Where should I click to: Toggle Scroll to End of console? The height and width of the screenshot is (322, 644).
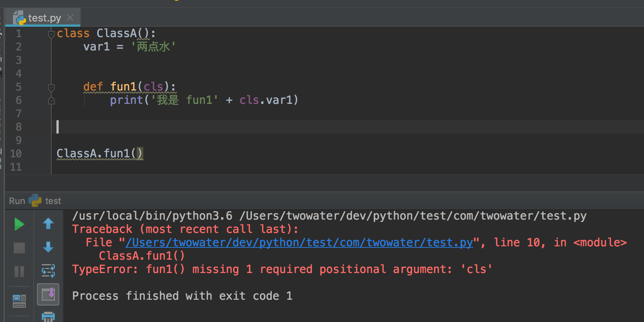[x=48, y=295]
